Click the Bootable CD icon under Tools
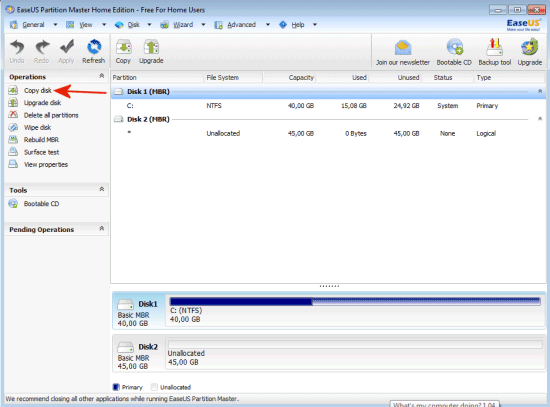 (13, 204)
